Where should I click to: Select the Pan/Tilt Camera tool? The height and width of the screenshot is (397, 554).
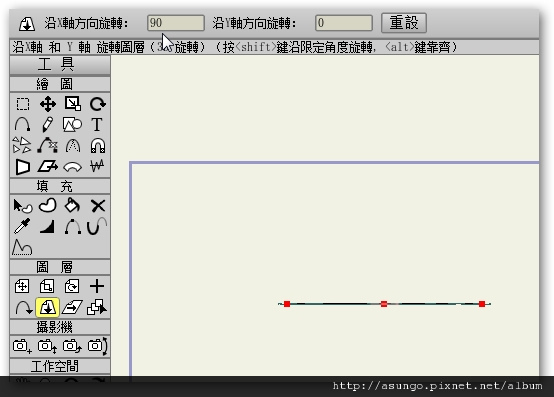98,346
